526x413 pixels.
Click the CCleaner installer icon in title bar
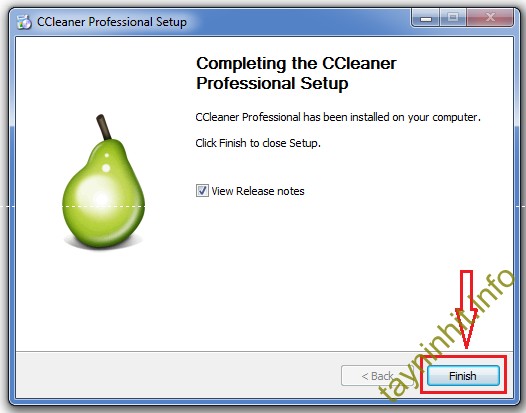pyautogui.click(x=24, y=22)
